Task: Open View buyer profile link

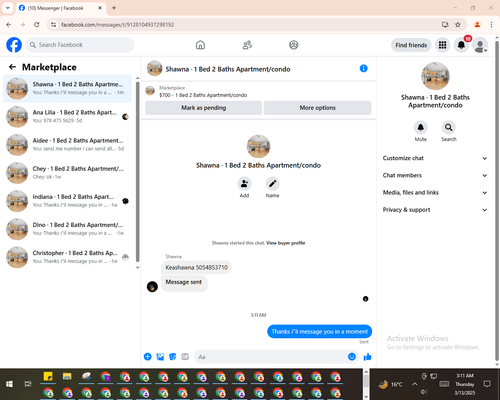Action: click(x=286, y=243)
